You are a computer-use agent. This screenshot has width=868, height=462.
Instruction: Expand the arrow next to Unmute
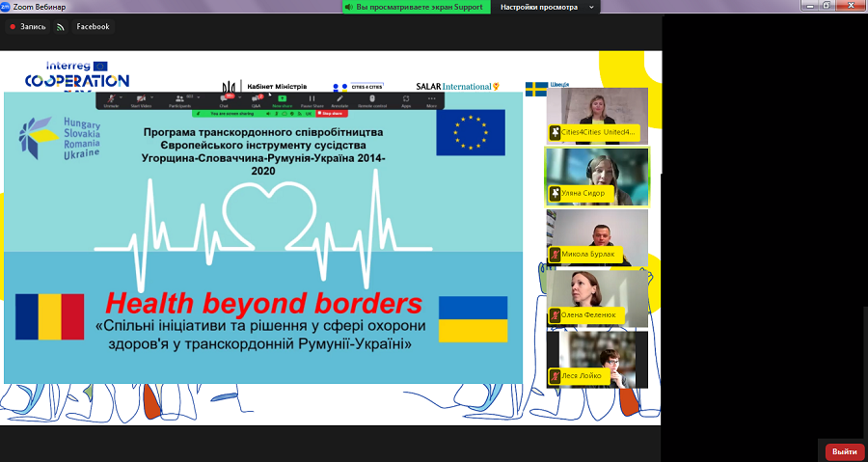[123, 97]
